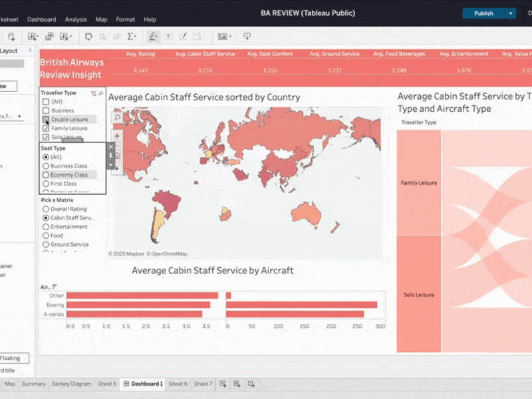Open the Format menu
The image size is (532, 399).
(x=125, y=19)
